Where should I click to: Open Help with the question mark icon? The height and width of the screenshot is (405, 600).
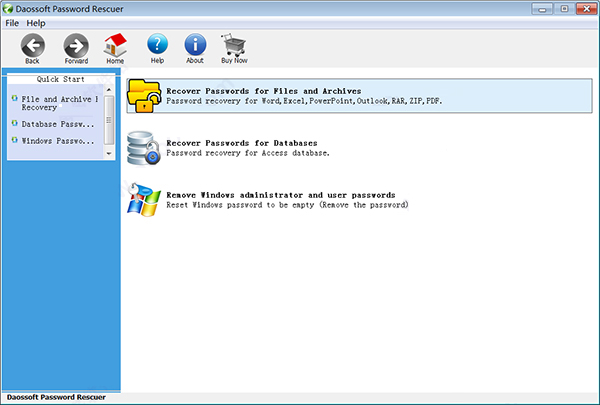click(x=157, y=44)
